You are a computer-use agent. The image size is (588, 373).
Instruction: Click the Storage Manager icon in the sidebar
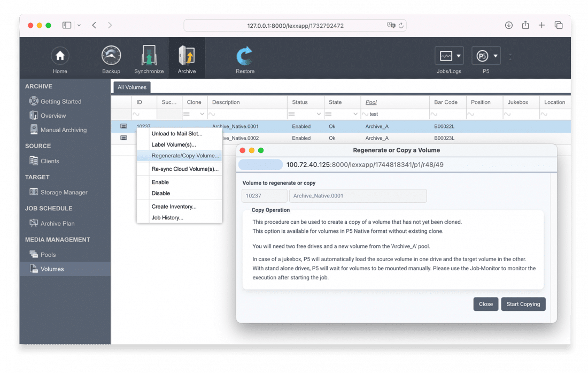point(33,192)
